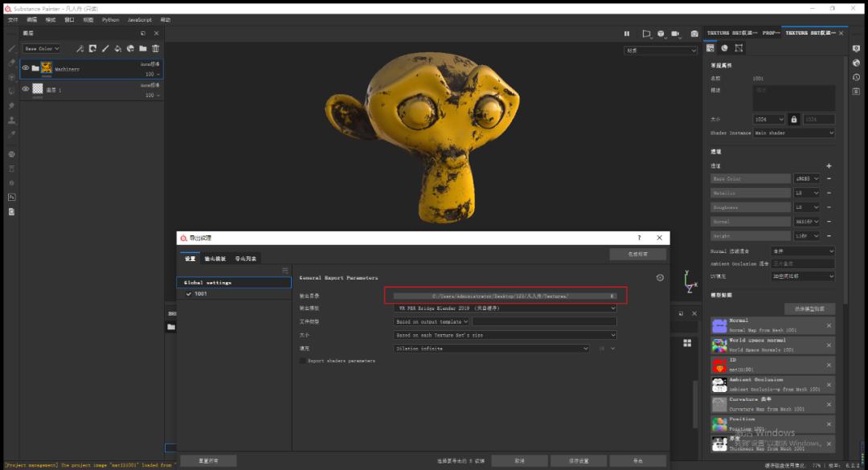The height and width of the screenshot is (470, 868).
Task: Add a new folder in the Layers panel
Action: 143,48
